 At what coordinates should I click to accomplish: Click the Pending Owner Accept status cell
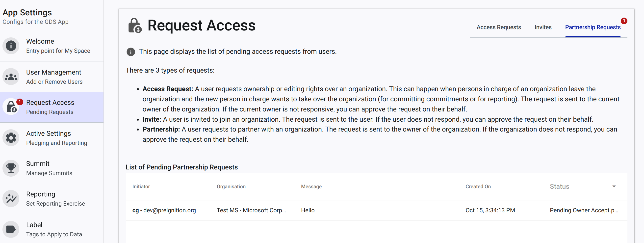click(x=584, y=210)
